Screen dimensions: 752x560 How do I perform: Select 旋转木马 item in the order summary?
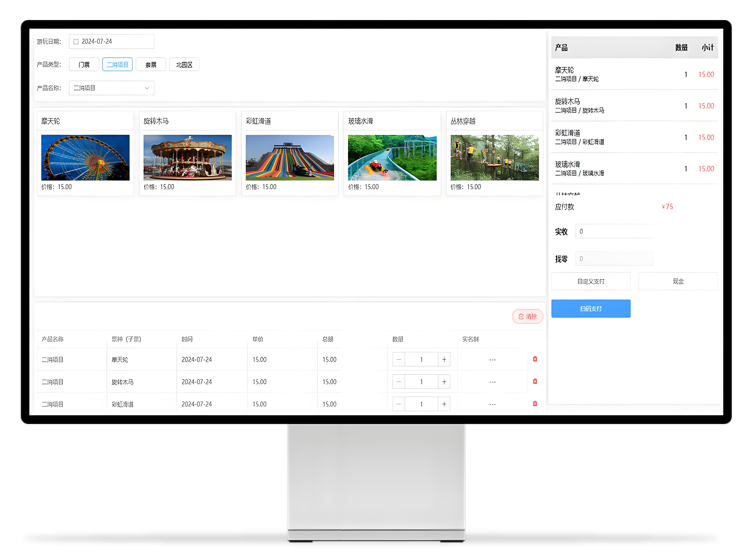pos(634,106)
